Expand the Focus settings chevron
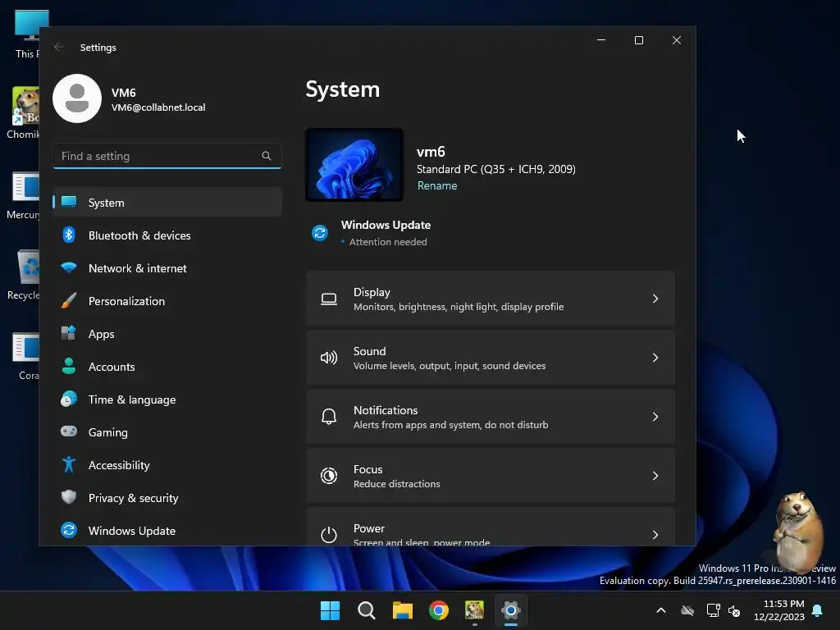This screenshot has width=840, height=630. [655, 476]
